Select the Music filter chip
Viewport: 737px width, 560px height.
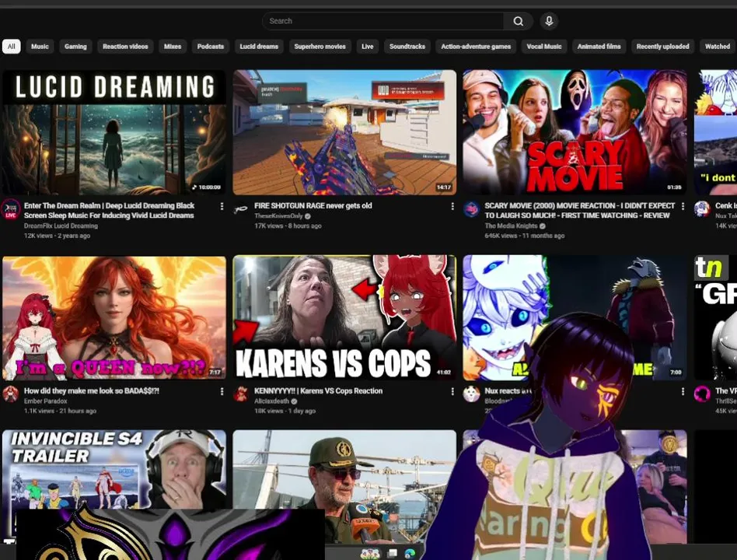[x=40, y=47]
